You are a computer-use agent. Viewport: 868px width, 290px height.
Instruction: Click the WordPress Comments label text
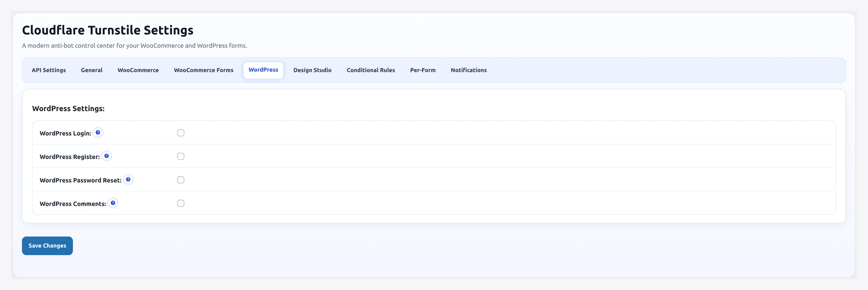coord(73,204)
